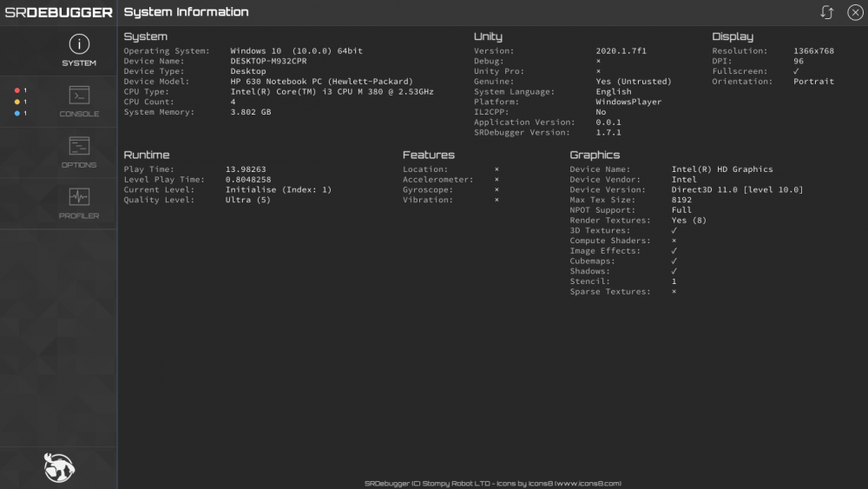Click the System Information header
Screen dimensions: 868x489
pyautogui.click(x=186, y=11)
